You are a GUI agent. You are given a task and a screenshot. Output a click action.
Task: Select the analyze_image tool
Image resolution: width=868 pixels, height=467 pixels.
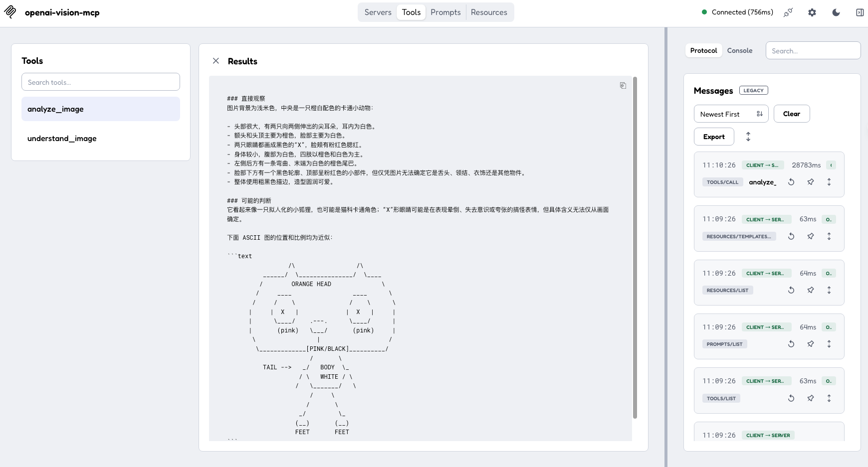coord(101,109)
